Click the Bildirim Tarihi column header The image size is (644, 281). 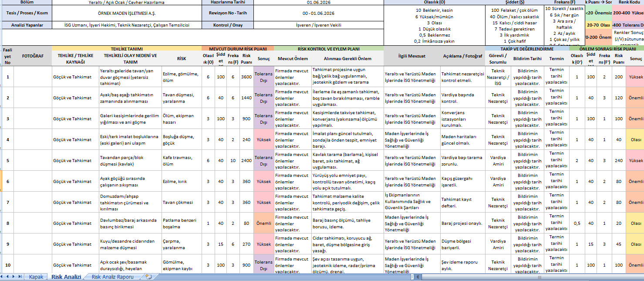click(527, 58)
